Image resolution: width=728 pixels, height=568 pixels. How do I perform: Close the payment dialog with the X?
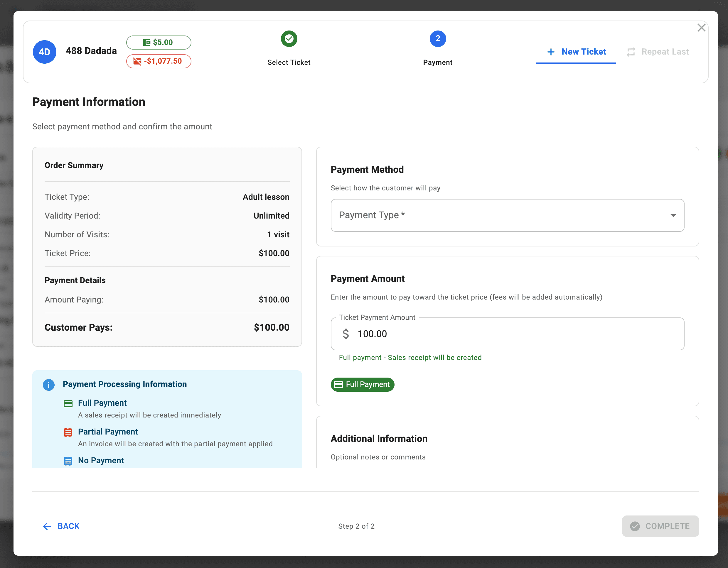point(702,28)
